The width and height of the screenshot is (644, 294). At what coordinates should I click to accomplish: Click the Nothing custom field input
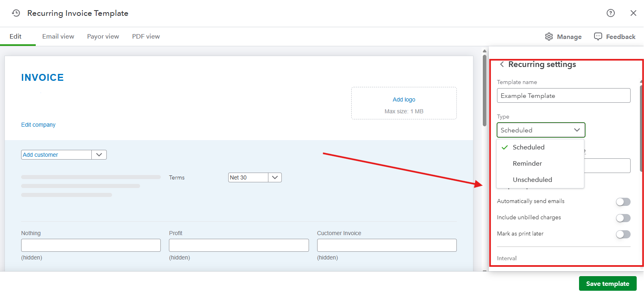click(91, 245)
